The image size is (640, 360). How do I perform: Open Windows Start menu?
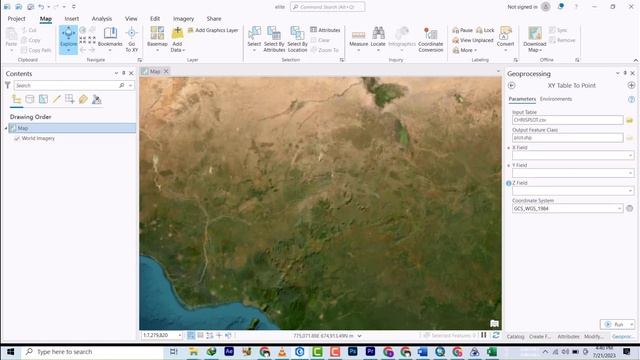tap(11, 351)
